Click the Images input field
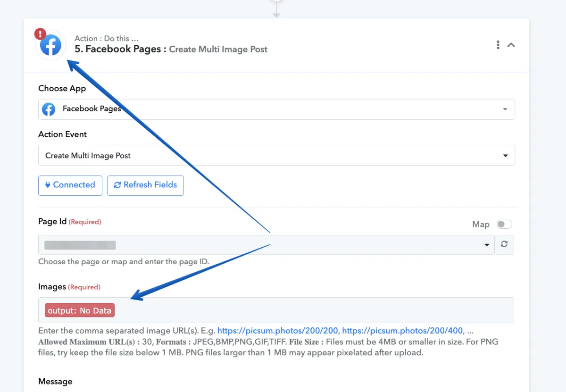 [276, 310]
